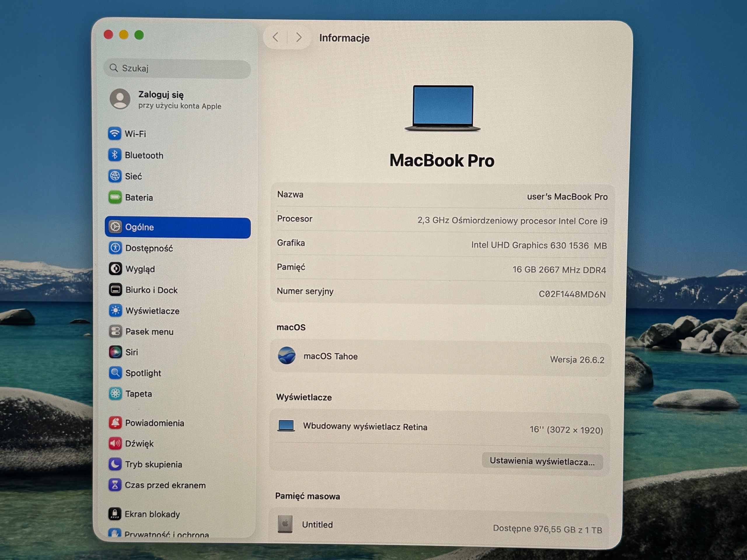Select Bateria in the sidebar
This screenshot has width=747, height=560.
(x=139, y=197)
